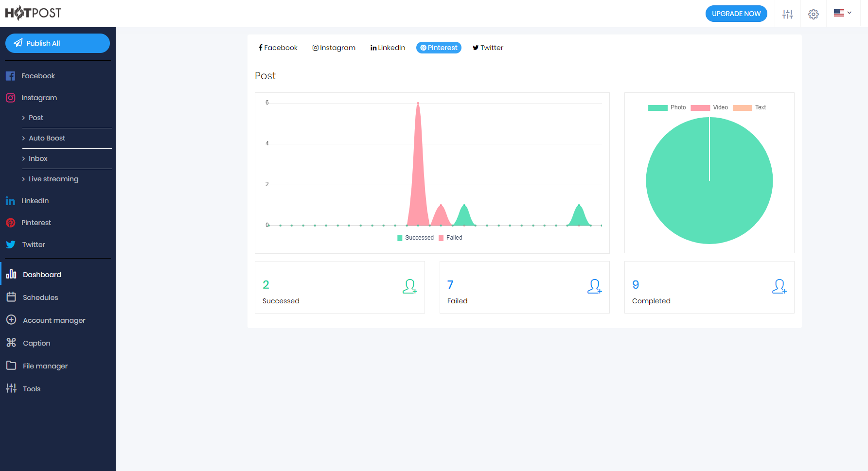
Task: Open settings gear in the top bar
Action: [814, 14]
